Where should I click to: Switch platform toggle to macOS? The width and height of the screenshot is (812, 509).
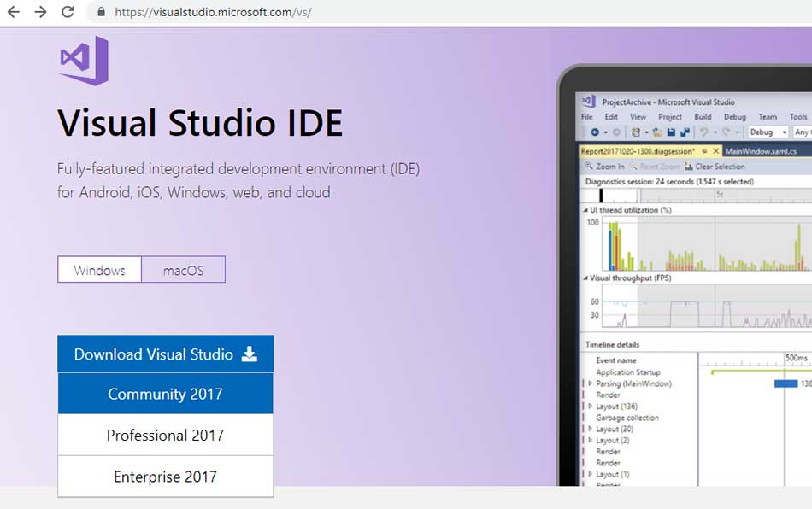(x=183, y=270)
